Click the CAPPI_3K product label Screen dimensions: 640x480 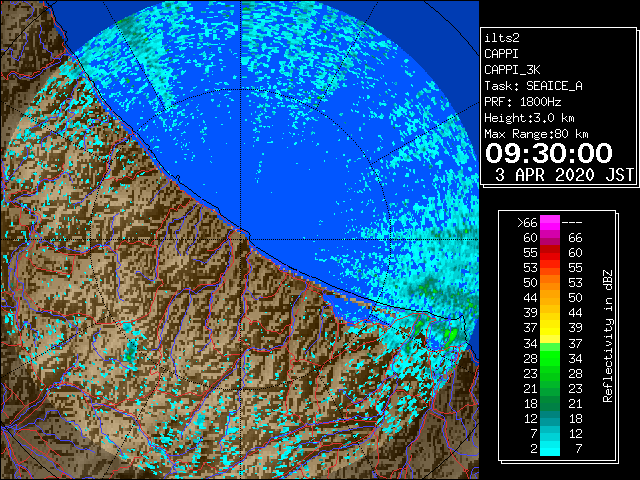512,70
